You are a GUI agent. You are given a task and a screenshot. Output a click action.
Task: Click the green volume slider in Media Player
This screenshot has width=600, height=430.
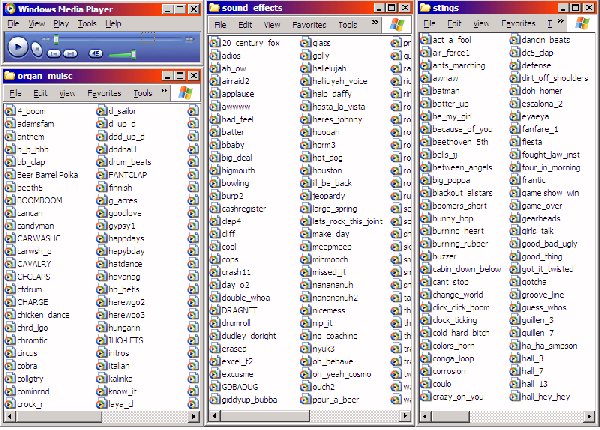(x=122, y=55)
